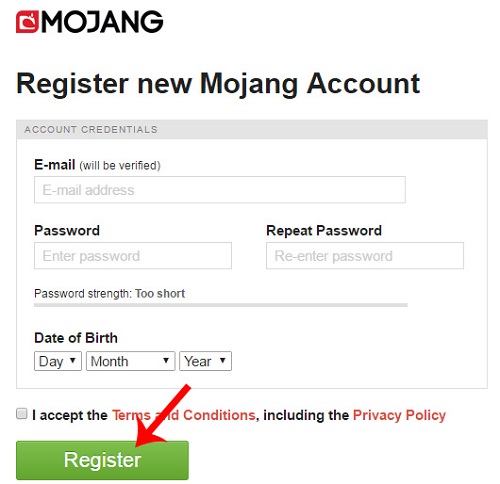Screen dimensions: 500x484
Task: Click the 'I accept the' label text
Action: click(70, 415)
